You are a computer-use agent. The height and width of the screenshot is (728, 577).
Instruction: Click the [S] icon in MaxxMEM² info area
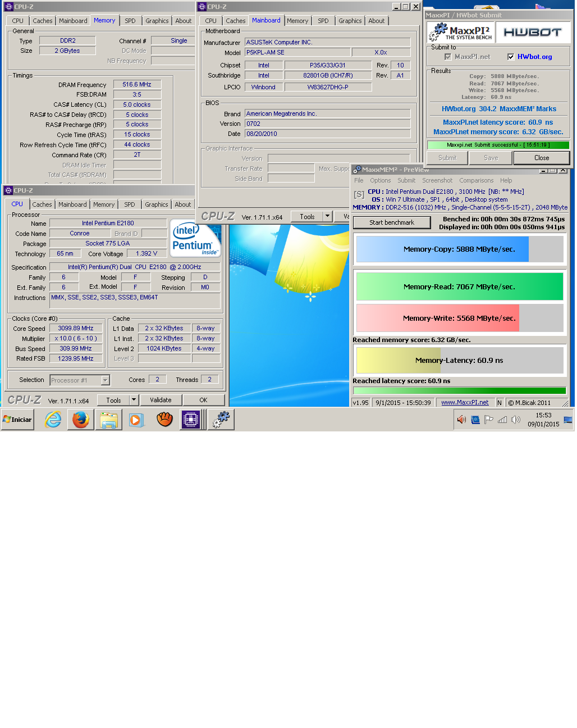359,195
